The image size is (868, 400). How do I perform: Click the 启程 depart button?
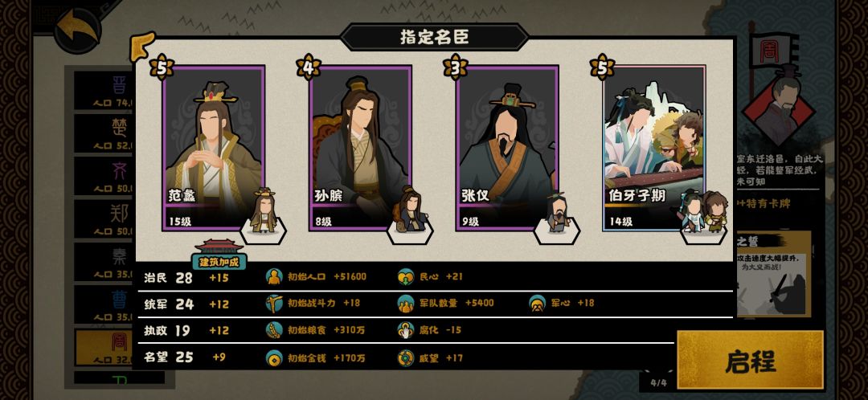(751, 360)
